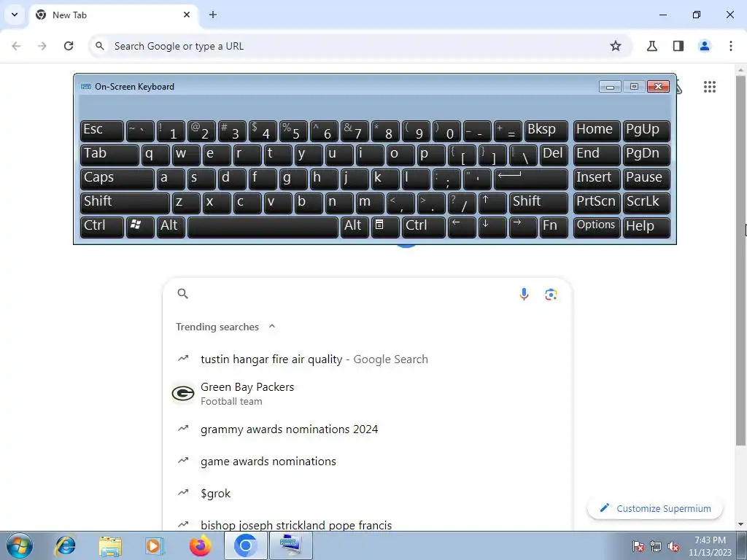Viewport: 747px width, 560px height.
Task: Click the right arrow key on the keyboard
Action: pos(522,226)
